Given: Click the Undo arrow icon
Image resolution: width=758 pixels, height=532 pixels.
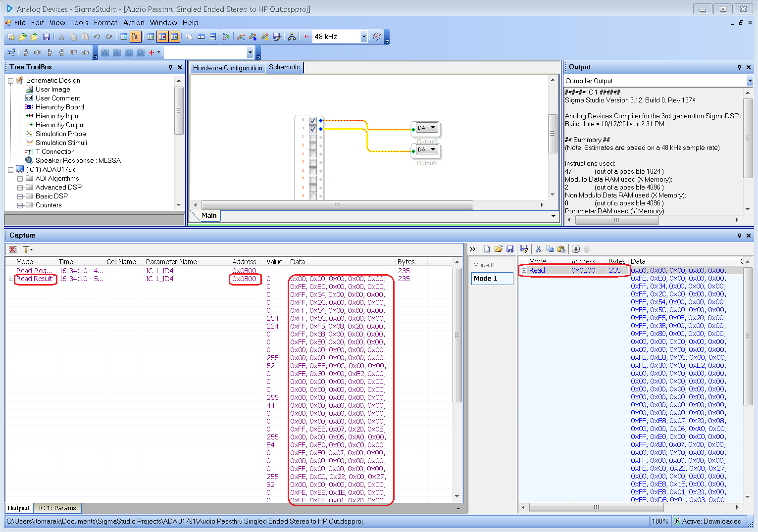Looking at the screenshot, I should coord(97,37).
